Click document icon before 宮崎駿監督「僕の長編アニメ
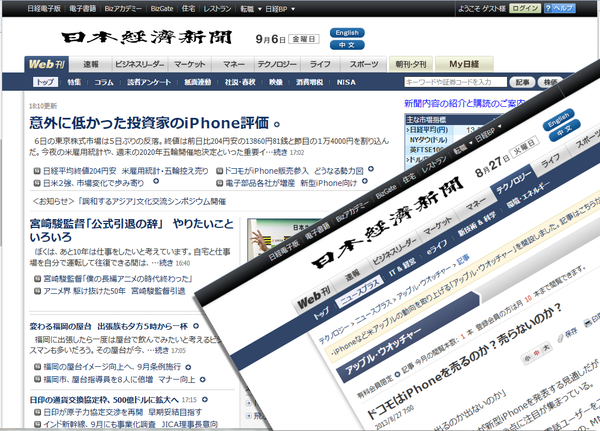Image resolution: width=600 pixels, height=431 pixels. click(x=37, y=279)
